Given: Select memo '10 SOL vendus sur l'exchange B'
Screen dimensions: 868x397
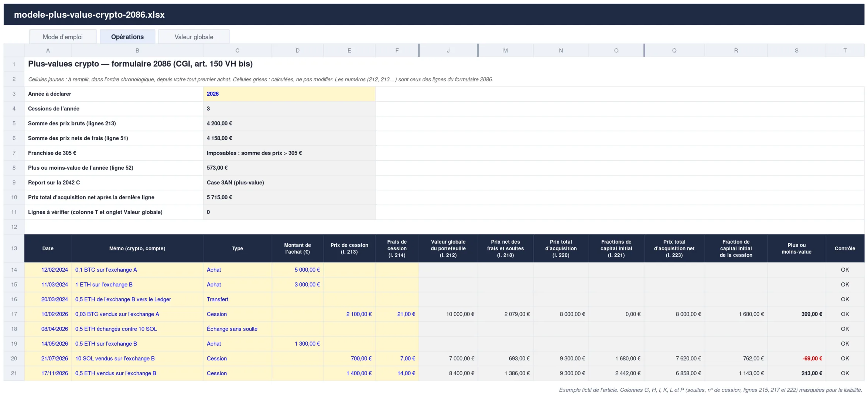Looking at the screenshot, I should [137, 359].
